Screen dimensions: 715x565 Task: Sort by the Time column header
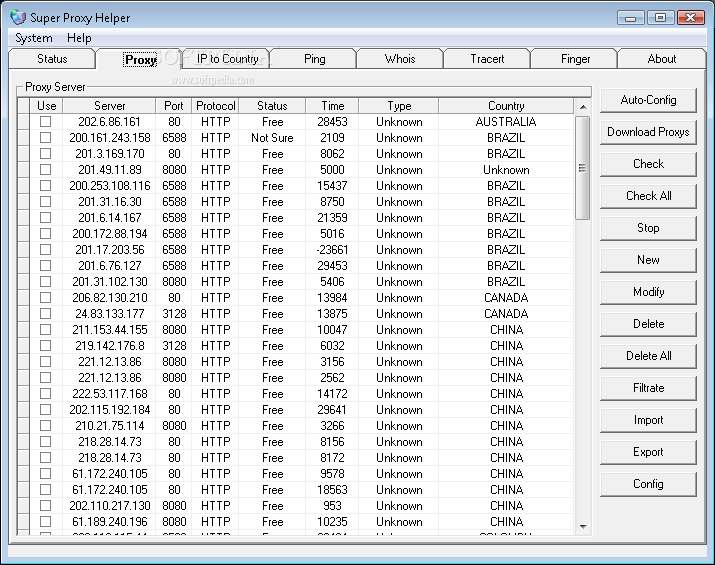[x=332, y=106]
